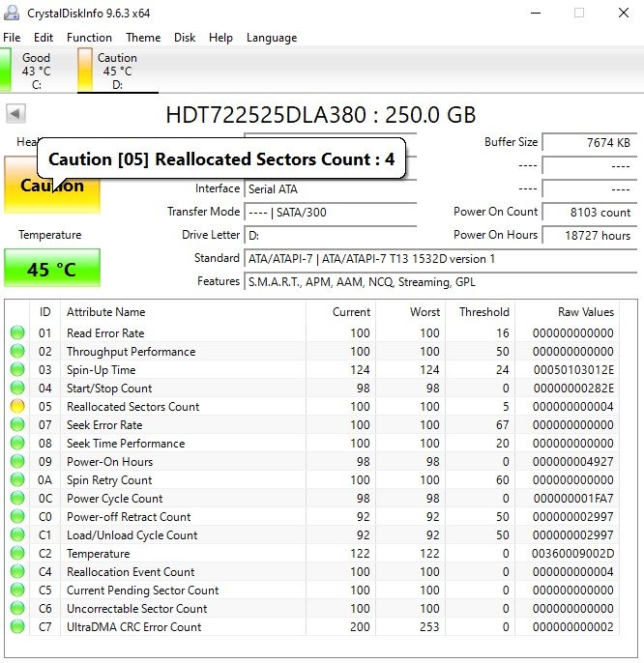Select the Good C: drive tab
Image resolution: width=644 pixels, height=663 pixels.
point(30,71)
